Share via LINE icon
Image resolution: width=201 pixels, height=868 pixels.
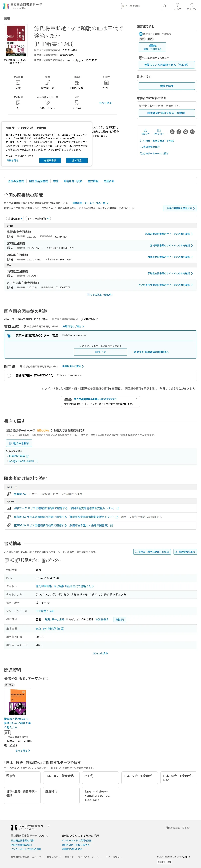[185, 132]
